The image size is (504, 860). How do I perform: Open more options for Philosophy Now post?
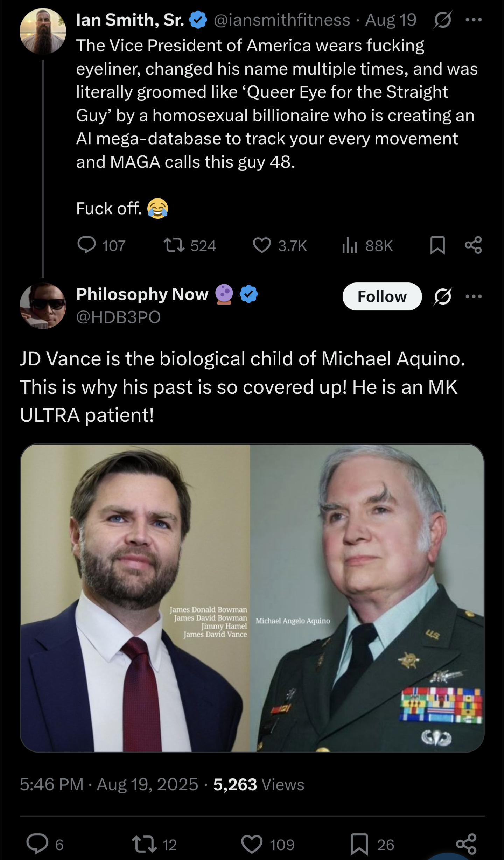474,296
